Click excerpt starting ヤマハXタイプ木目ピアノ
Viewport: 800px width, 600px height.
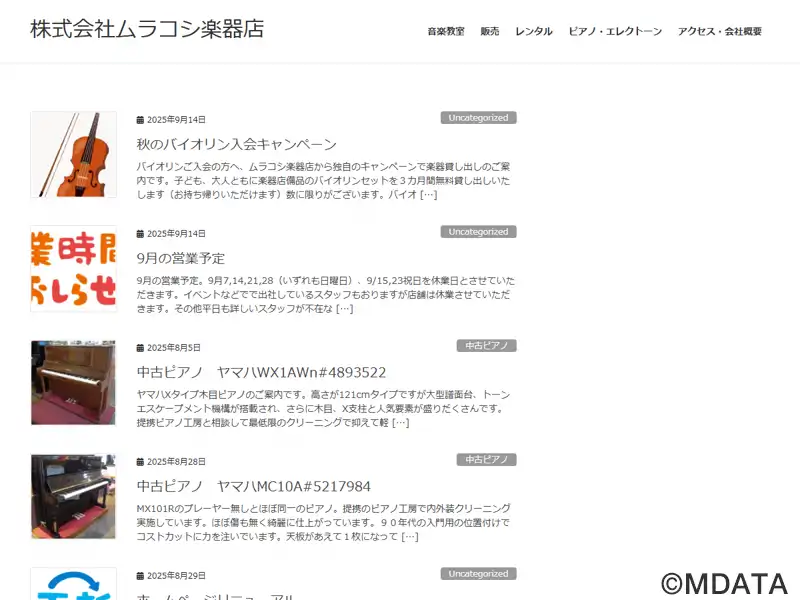click(323, 409)
